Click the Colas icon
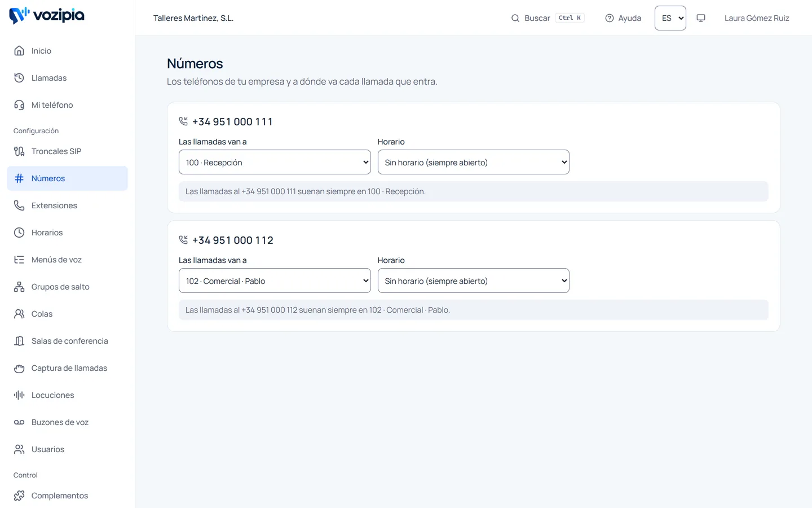The image size is (812, 508). coord(19,314)
